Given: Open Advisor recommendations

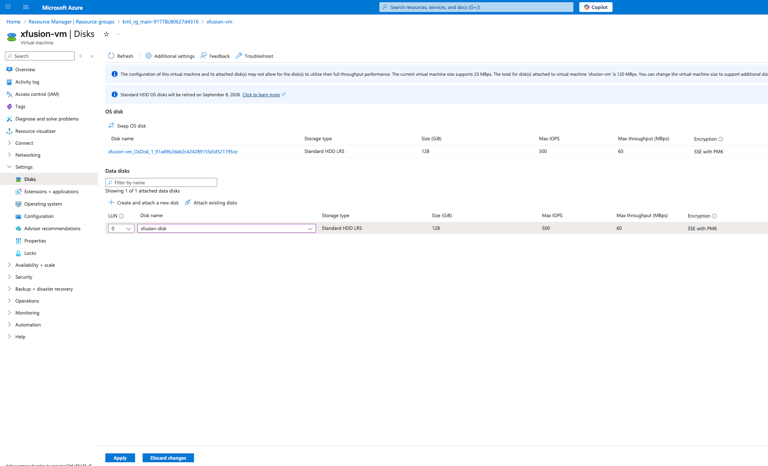Looking at the screenshot, I should (52, 228).
